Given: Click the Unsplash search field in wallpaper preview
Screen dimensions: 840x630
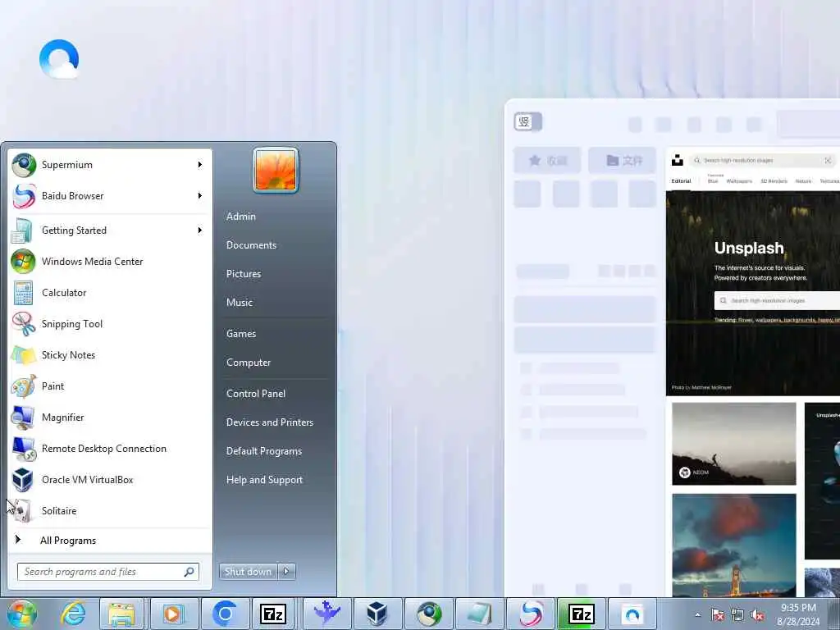Looking at the screenshot, I should click(x=777, y=300).
